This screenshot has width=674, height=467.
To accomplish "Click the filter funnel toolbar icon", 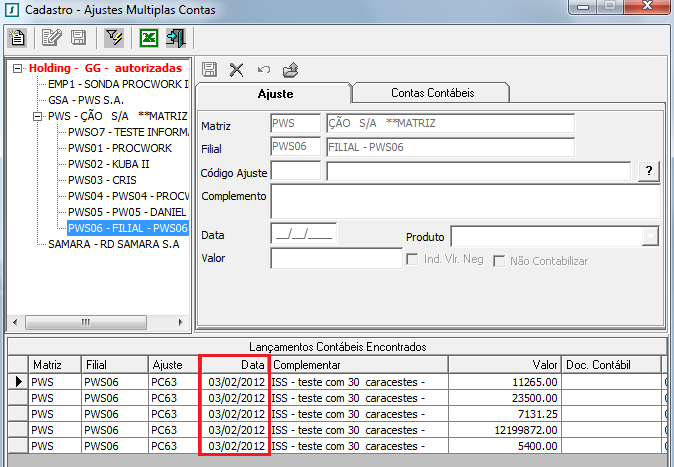I will [113, 39].
